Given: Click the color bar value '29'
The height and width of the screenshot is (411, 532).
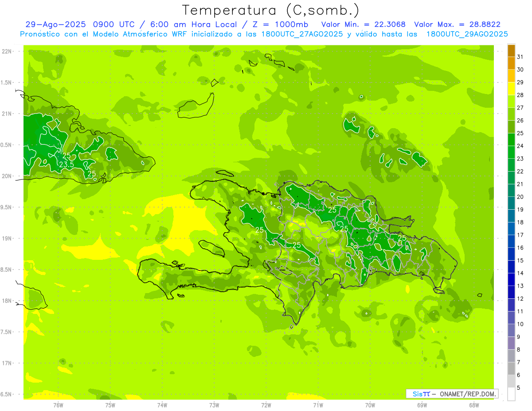Looking at the screenshot, I should coord(520,82).
